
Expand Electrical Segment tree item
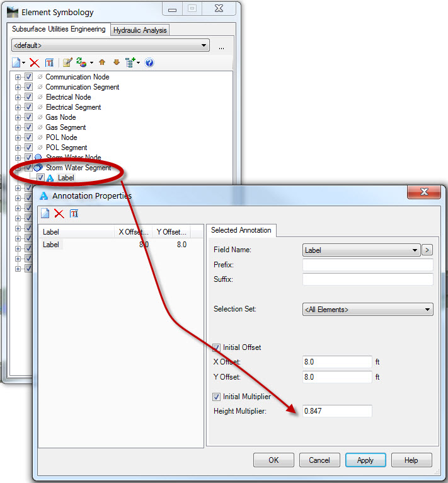(18, 107)
